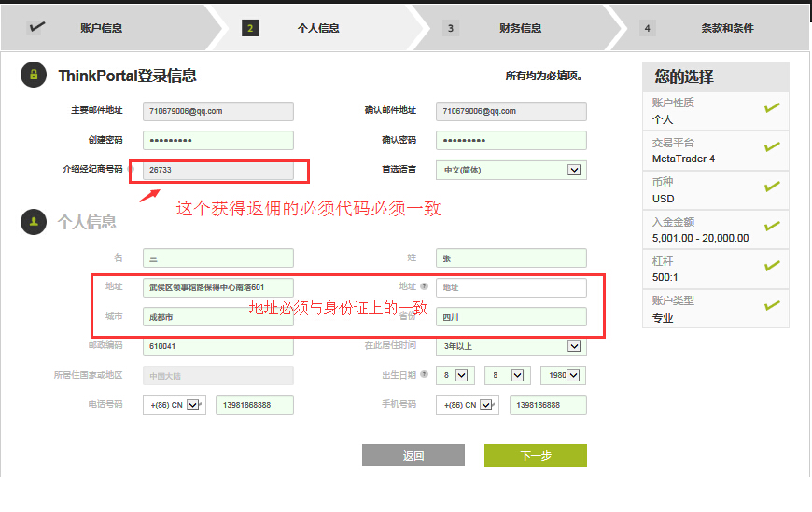Select the 个人信息 step tab

click(318, 28)
